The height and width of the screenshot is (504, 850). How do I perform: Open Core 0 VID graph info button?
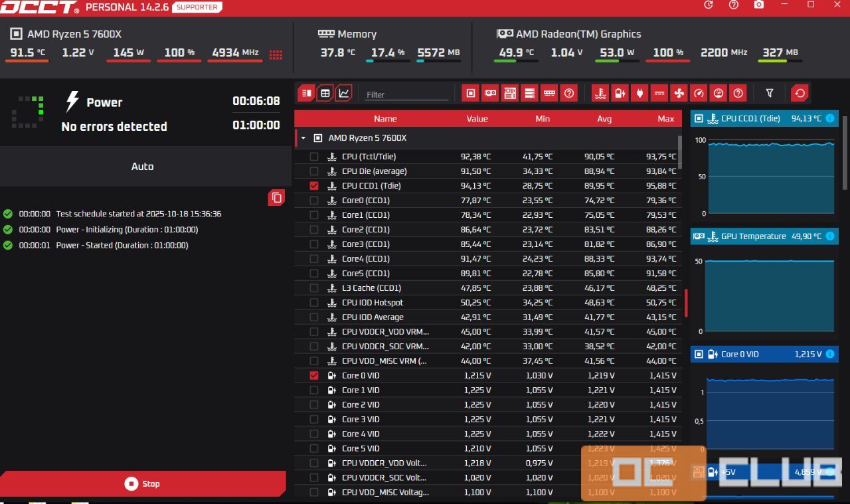830,355
